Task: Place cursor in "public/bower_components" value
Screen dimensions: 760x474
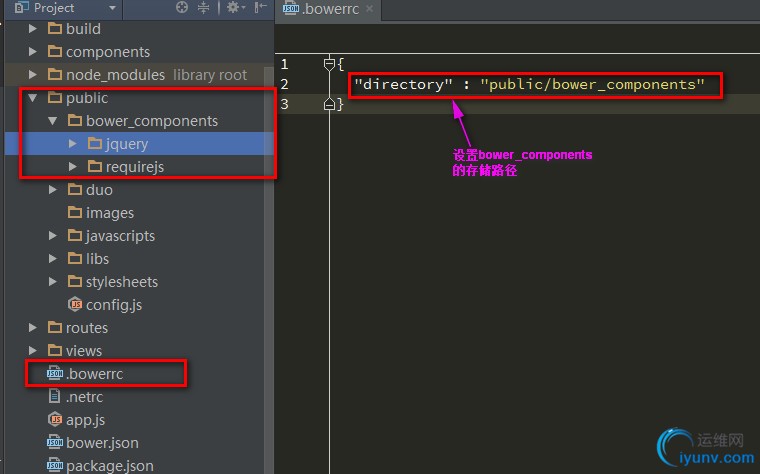Action: tap(592, 84)
